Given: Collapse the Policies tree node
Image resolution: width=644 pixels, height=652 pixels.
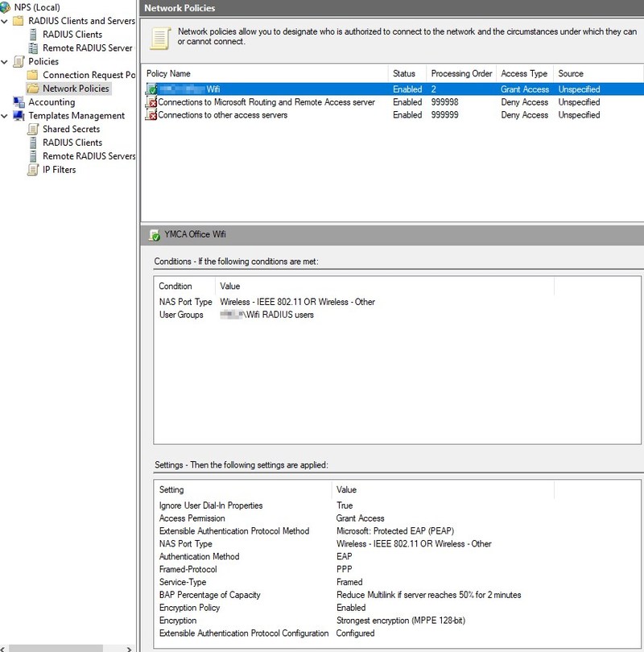Looking at the screenshot, I should point(5,61).
